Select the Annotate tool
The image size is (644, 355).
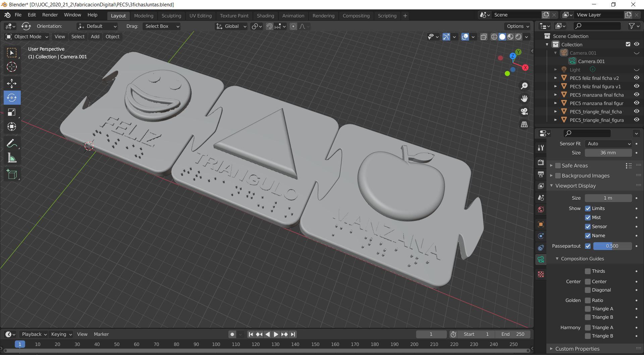coord(12,143)
